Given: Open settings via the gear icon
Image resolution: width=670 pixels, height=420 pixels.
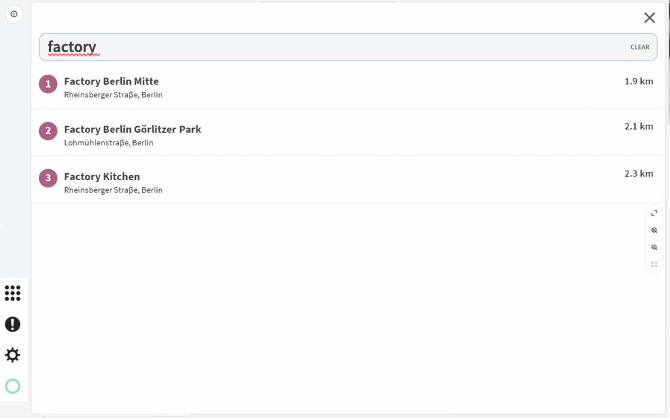Looking at the screenshot, I should pyautogui.click(x=12, y=355).
